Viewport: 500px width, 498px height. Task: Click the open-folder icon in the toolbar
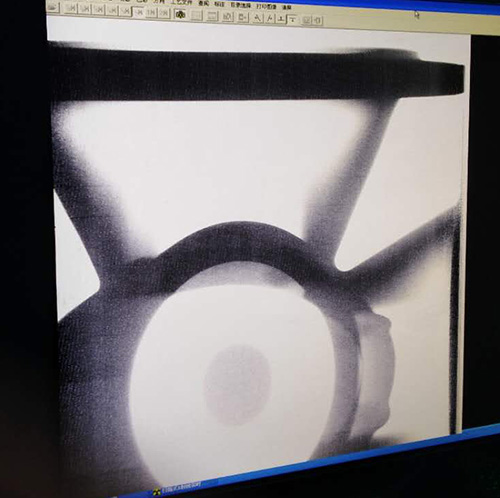[x=53, y=7]
